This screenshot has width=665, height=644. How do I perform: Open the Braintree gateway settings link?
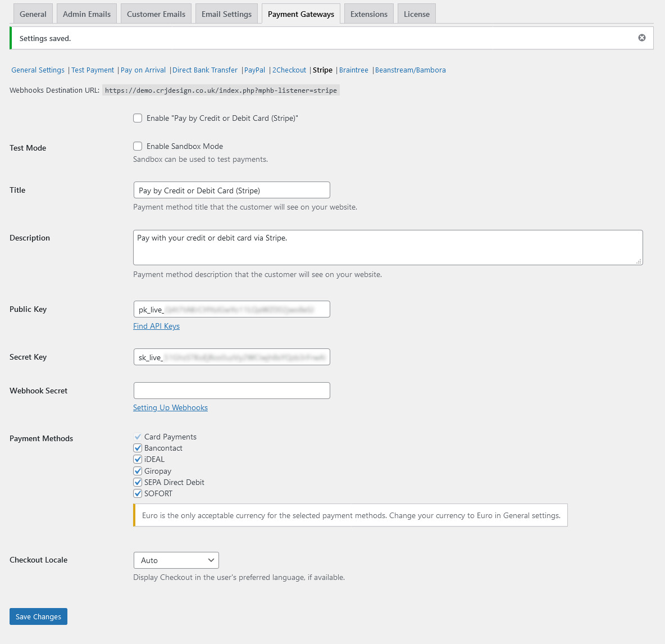pyautogui.click(x=353, y=70)
